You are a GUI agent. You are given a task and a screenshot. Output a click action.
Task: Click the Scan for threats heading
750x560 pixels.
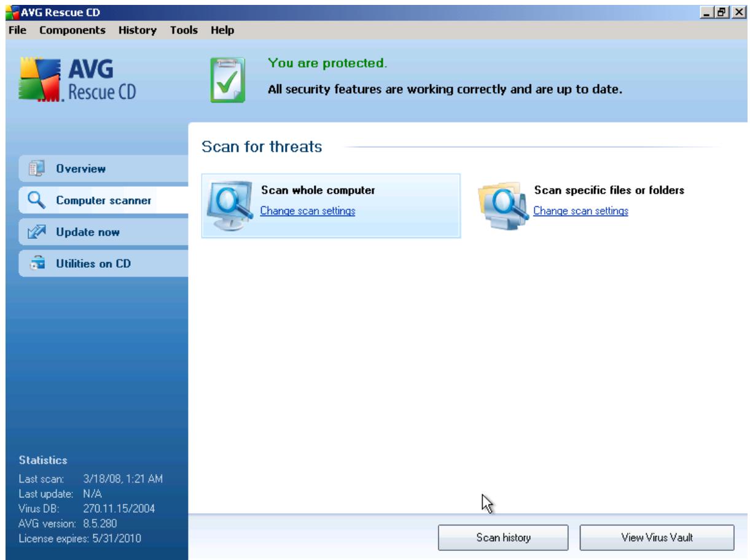[x=262, y=147]
